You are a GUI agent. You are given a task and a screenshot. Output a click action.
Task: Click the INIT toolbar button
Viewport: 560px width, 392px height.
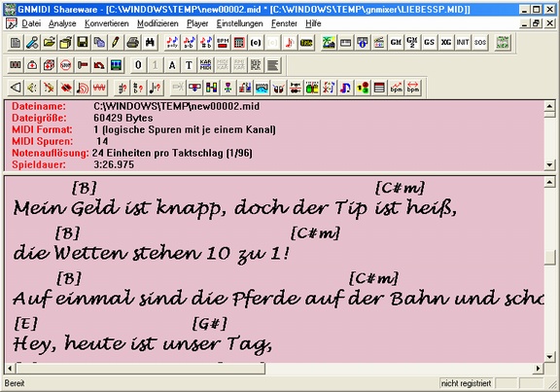pyautogui.click(x=463, y=43)
